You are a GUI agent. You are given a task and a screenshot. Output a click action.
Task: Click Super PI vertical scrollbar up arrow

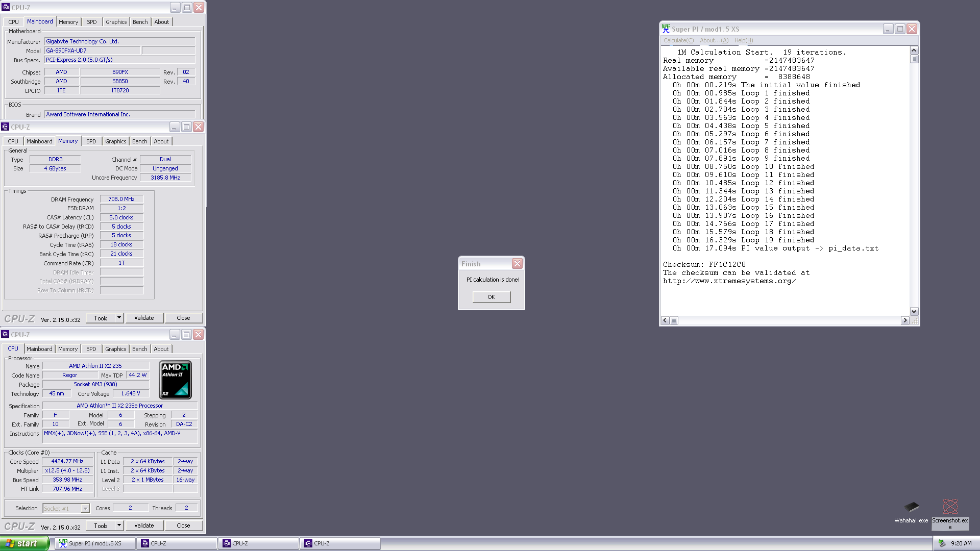914,51
